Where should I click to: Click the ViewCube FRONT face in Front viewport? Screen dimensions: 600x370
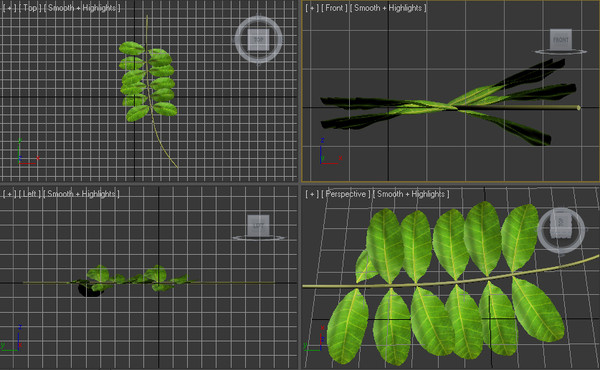[561, 39]
